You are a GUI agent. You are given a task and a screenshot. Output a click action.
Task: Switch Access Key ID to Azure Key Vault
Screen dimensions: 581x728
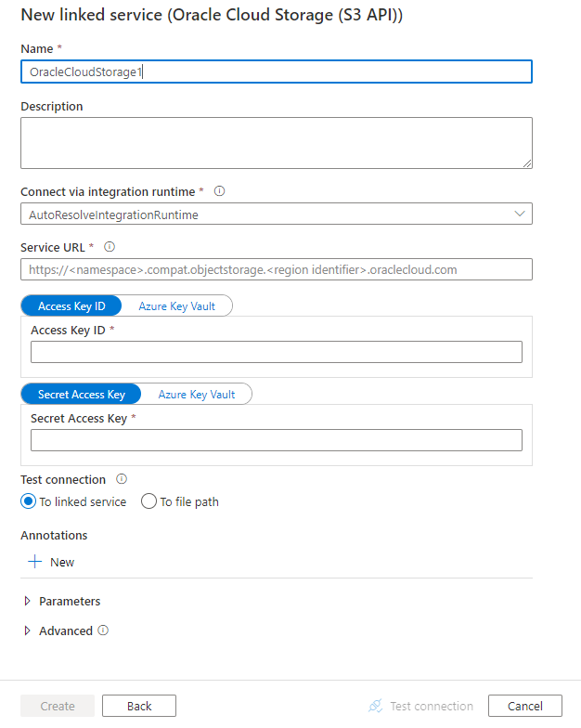[x=177, y=305]
